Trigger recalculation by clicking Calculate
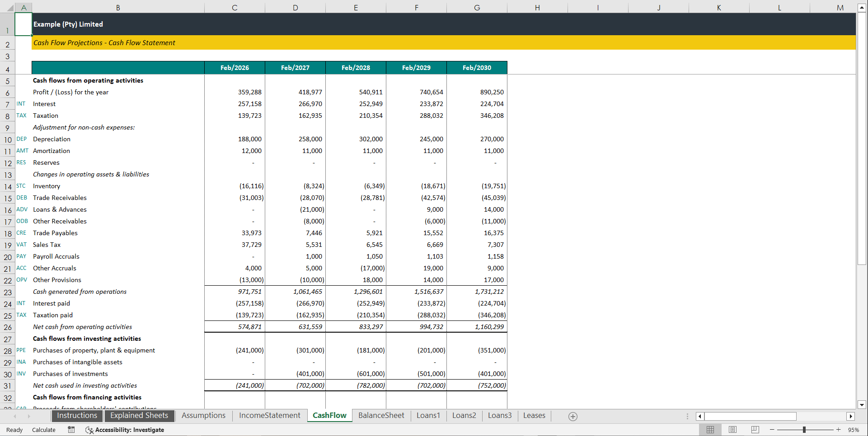 [x=43, y=430]
